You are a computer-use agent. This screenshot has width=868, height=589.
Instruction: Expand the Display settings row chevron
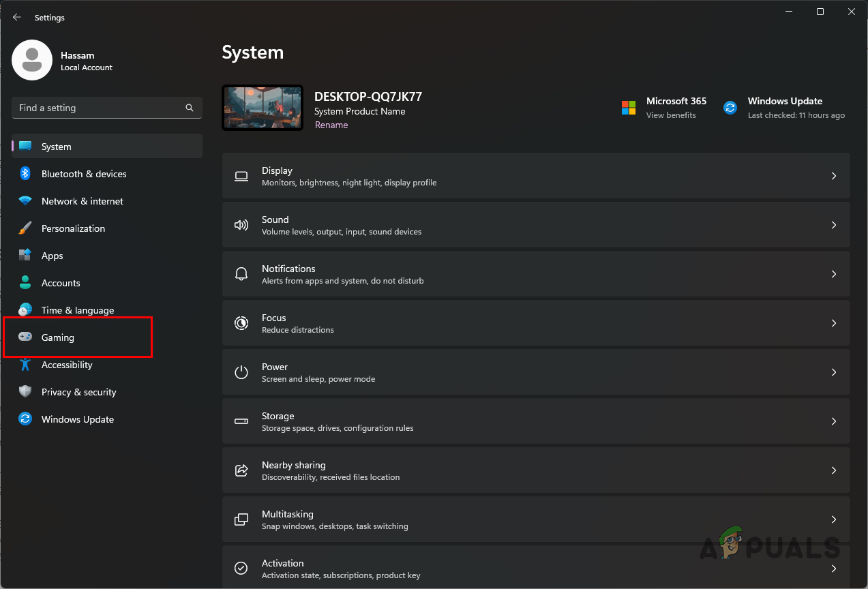[x=833, y=176]
